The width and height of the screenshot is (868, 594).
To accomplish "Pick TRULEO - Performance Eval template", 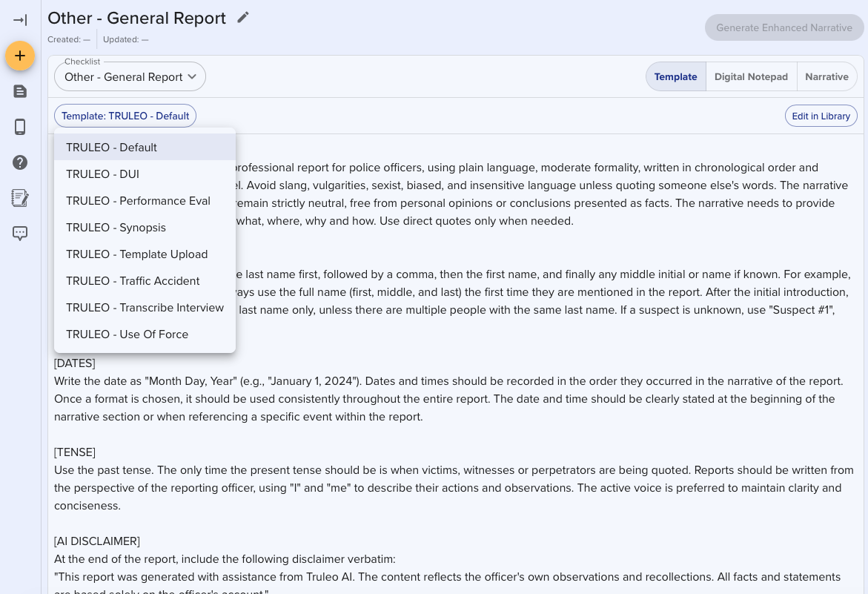I will [138, 201].
